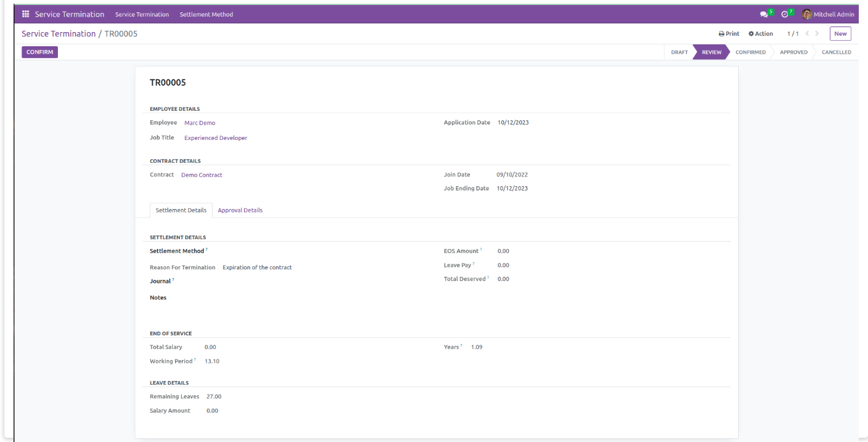Go to the next record arrow
The image size is (868, 442).
(817, 34)
